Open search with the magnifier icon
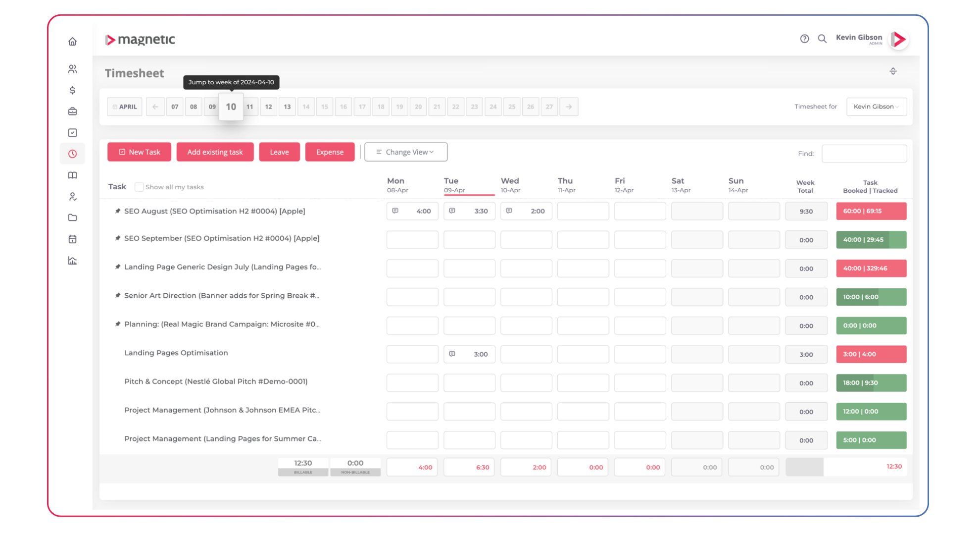Viewport: 980px width, 535px height. point(823,38)
